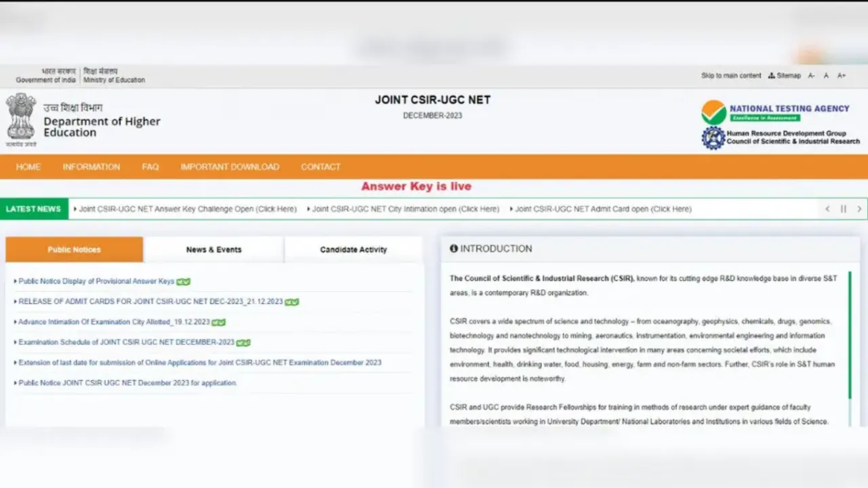The height and width of the screenshot is (488, 868).
Task: Pause the scrolling latest news ticker
Action: coord(843,208)
